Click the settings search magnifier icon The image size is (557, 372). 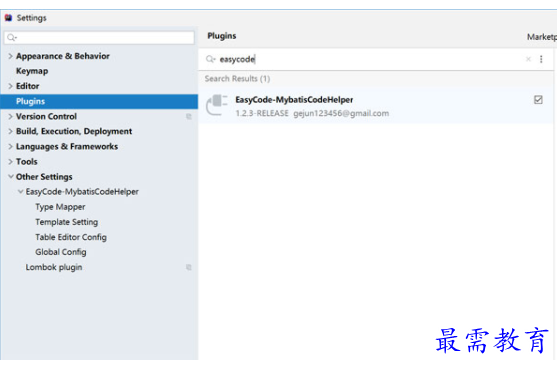12,37
